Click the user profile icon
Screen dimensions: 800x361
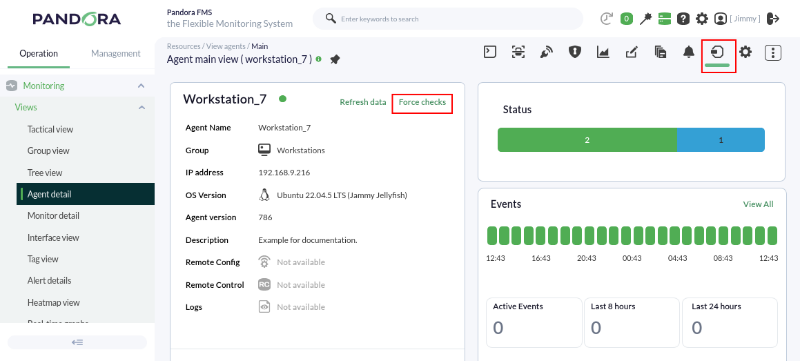point(720,19)
